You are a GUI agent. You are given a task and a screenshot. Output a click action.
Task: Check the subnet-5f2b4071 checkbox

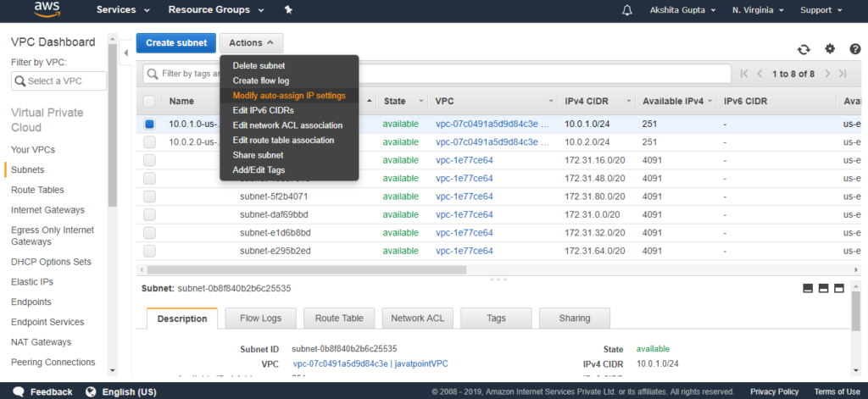click(149, 197)
